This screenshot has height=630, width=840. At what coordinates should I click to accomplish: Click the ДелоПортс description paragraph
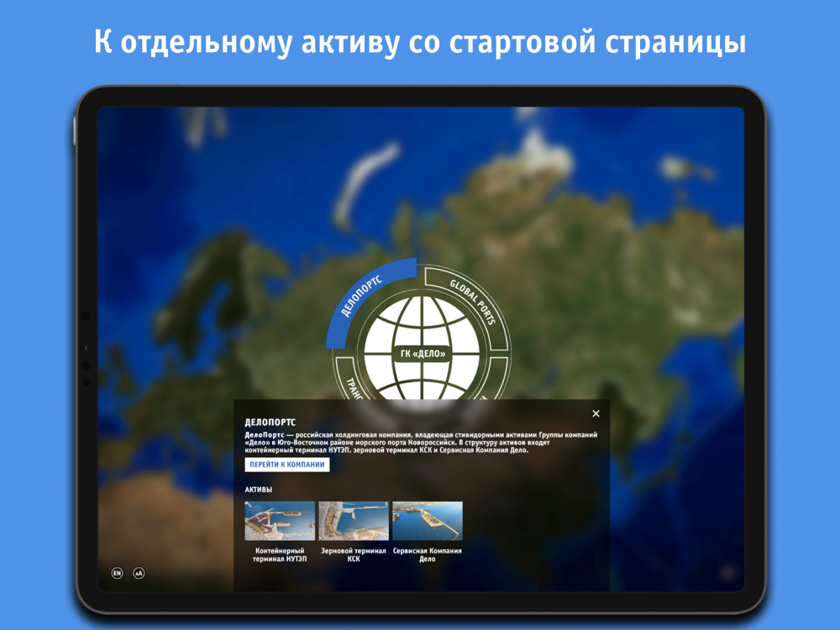[x=421, y=443]
